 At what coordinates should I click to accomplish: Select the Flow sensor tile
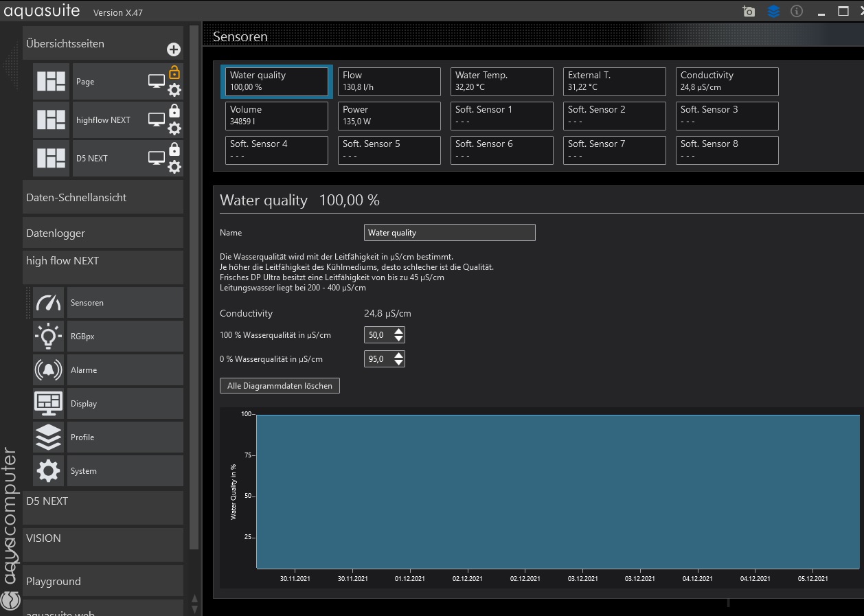click(x=389, y=82)
